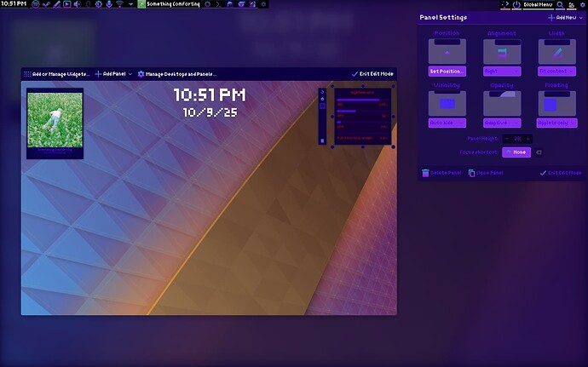Click Add or Manage Widgets in edit toolbar
Screen dimensions: 588x367
point(56,74)
